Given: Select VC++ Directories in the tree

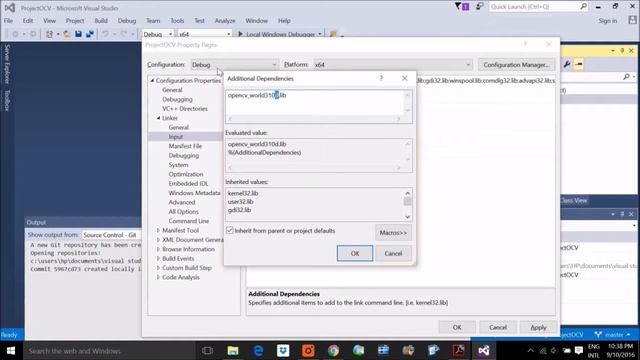Looking at the screenshot, I should tap(185, 109).
